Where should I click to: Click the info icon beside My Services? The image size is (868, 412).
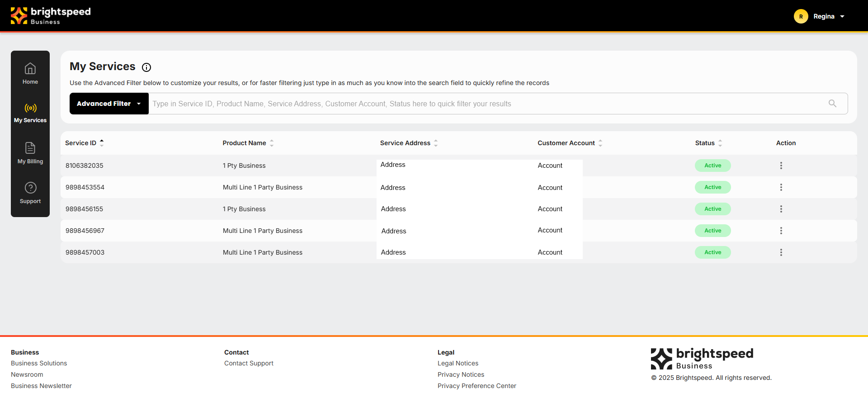tap(146, 67)
